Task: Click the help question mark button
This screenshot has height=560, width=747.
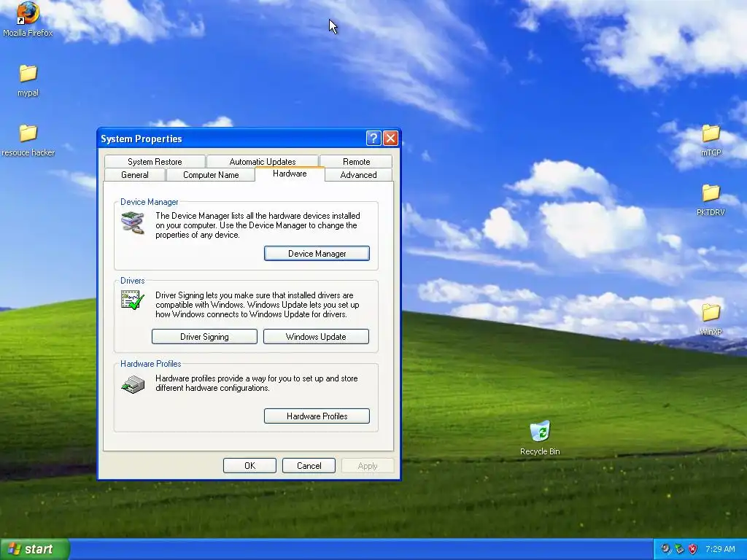Action: 373,138
